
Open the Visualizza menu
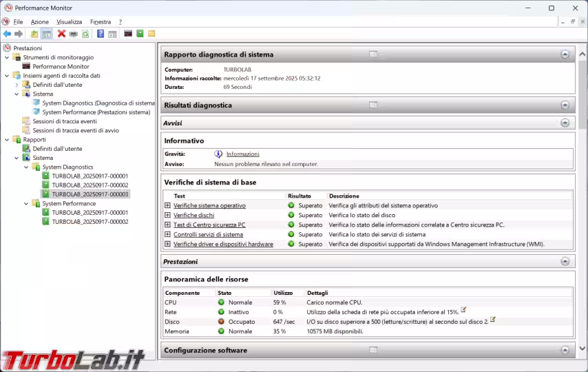pos(69,22)
